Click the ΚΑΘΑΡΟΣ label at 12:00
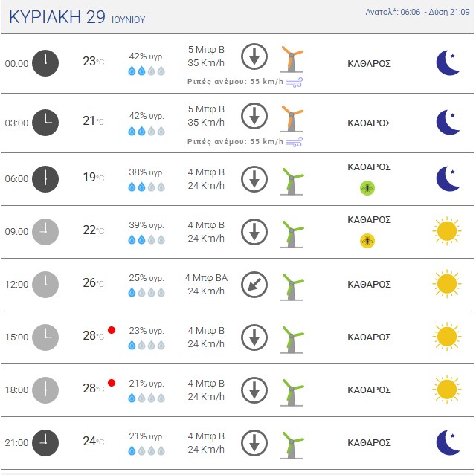This screenshot has height=475, width=476. click(369, 285)
